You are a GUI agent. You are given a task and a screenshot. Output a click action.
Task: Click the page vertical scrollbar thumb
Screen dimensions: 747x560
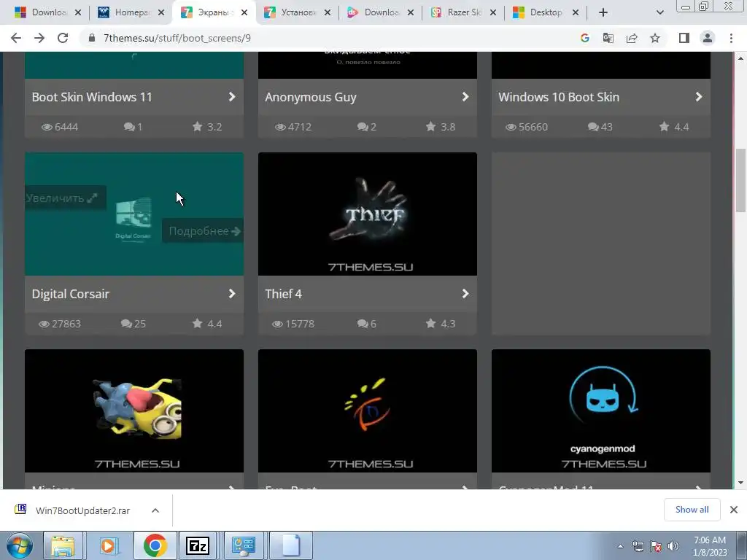point(740,180)
